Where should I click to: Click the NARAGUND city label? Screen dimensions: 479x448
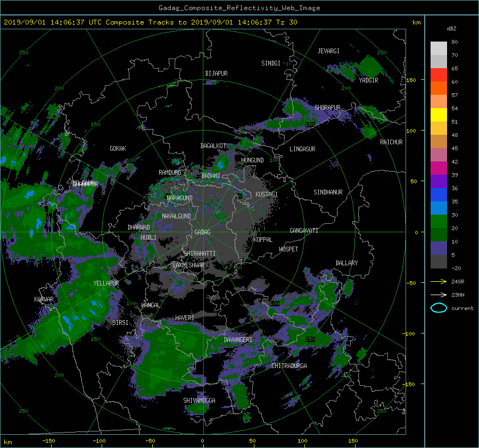[180, 198]
